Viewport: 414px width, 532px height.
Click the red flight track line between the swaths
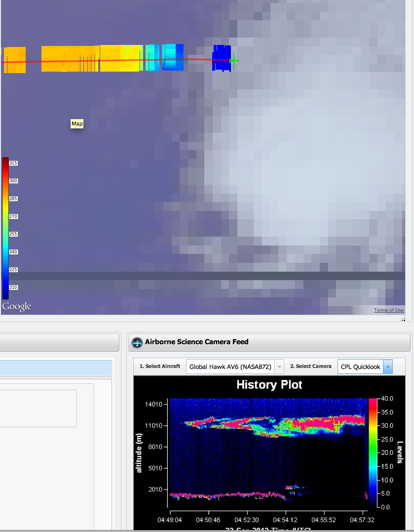click(x=197, y=60)
